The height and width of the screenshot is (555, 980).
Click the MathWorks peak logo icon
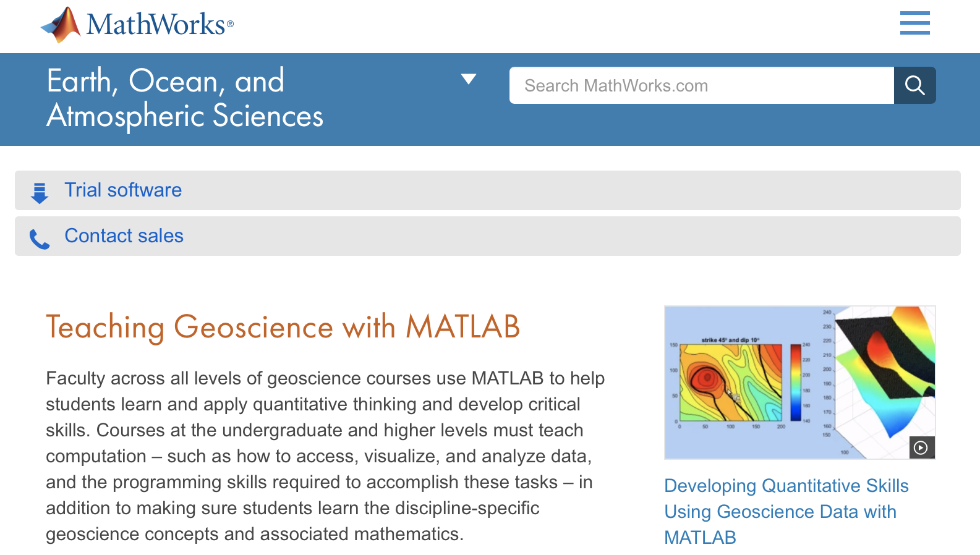point(62,25)
